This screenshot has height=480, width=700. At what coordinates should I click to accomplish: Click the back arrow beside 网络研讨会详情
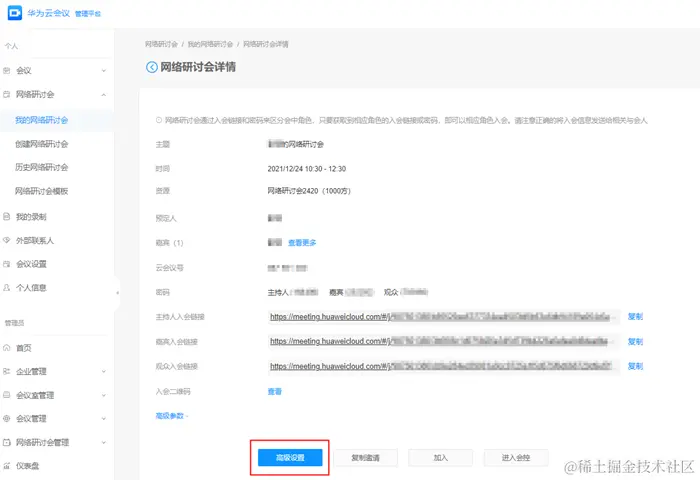pyautogui.click(x=152, y=67)
